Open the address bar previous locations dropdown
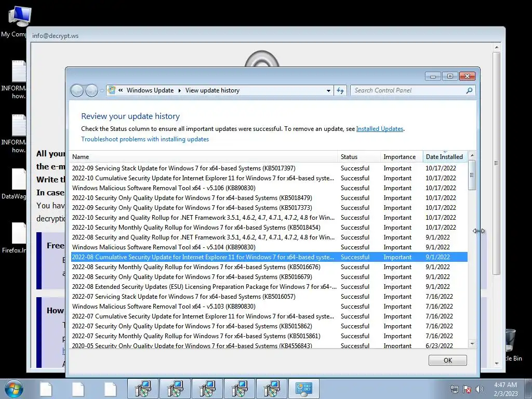The height and width of the screenshot is (399, 532). pyautogui.click(x=328, y=90)
